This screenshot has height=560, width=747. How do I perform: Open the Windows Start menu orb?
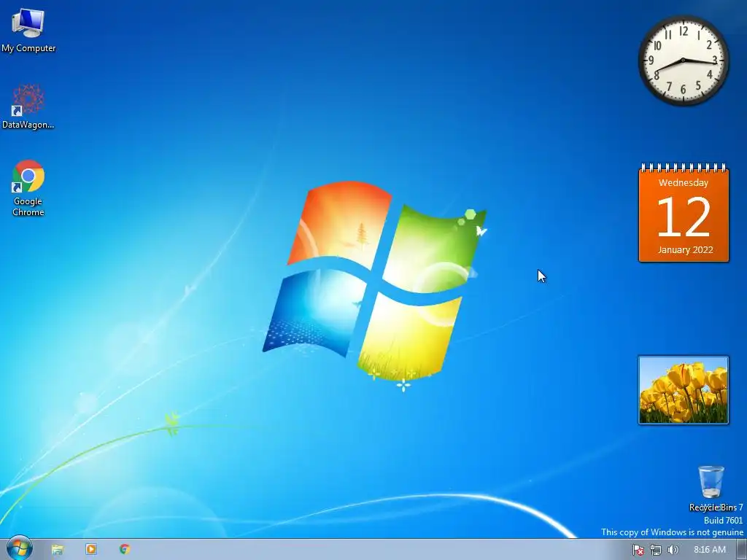click(x=20, y=549)
